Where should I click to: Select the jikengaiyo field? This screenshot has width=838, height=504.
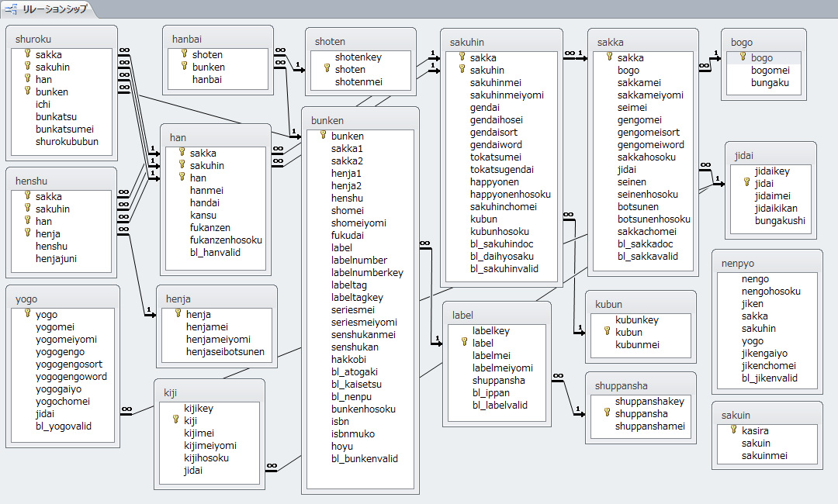pyautogui.click(x=764, y=353)
